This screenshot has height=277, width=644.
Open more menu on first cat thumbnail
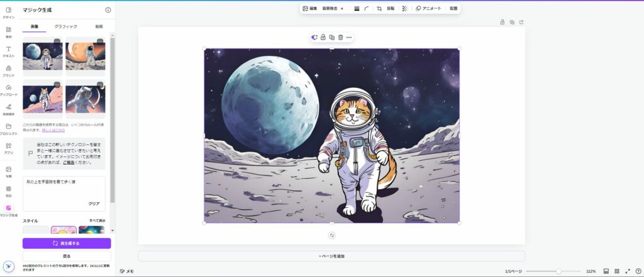57,41
